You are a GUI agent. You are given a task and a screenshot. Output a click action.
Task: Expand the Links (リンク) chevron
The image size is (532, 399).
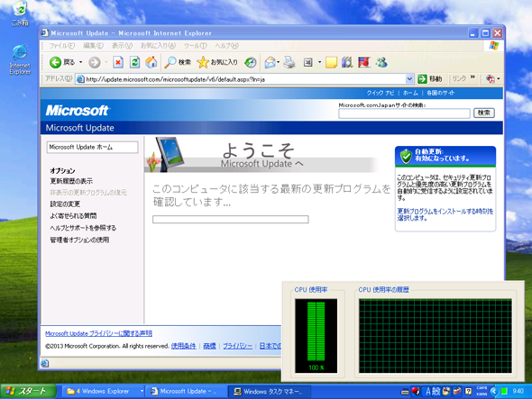click(x=472, y=77)
